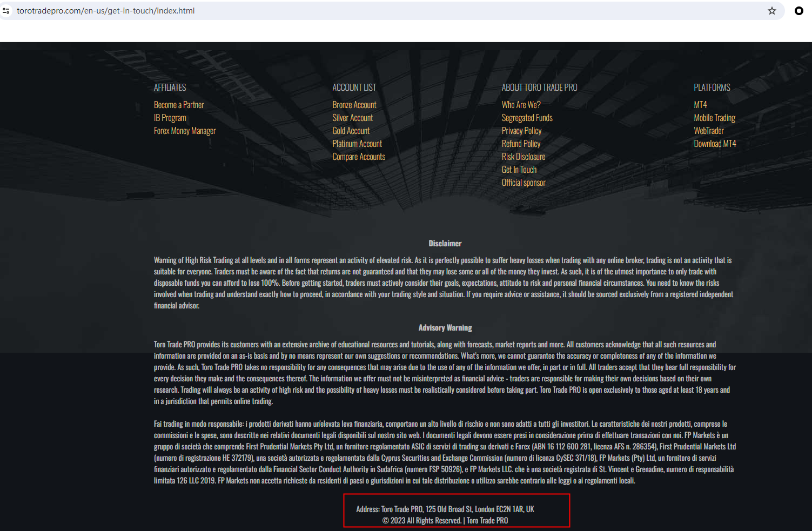Open the Privacy Policy link
Image resolution: width=812 pixels, height=531 pixels.
click(522, 131)
